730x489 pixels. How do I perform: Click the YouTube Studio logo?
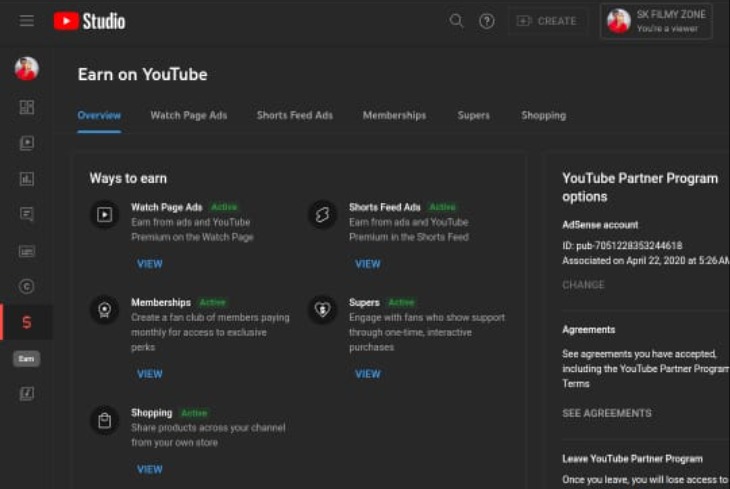pyautogui.click(x=89, y=21)
